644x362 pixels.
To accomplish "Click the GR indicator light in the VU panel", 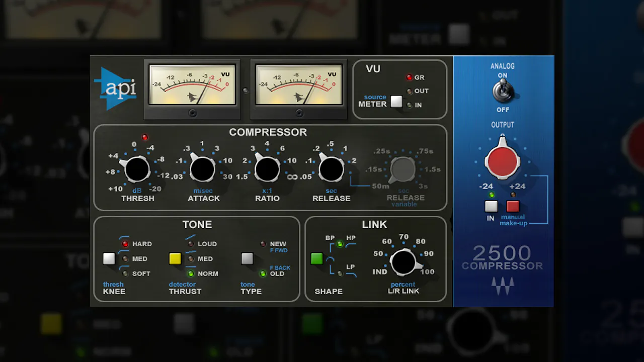I will tap(409, 77).
